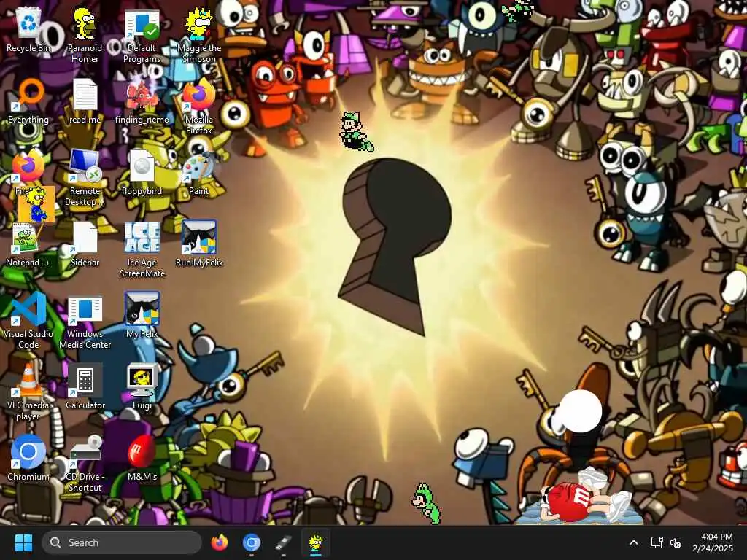The width and height of the screenshot is (747, 560).
Task: Open the network status tray icon
Action: click(x=657, y=542)
